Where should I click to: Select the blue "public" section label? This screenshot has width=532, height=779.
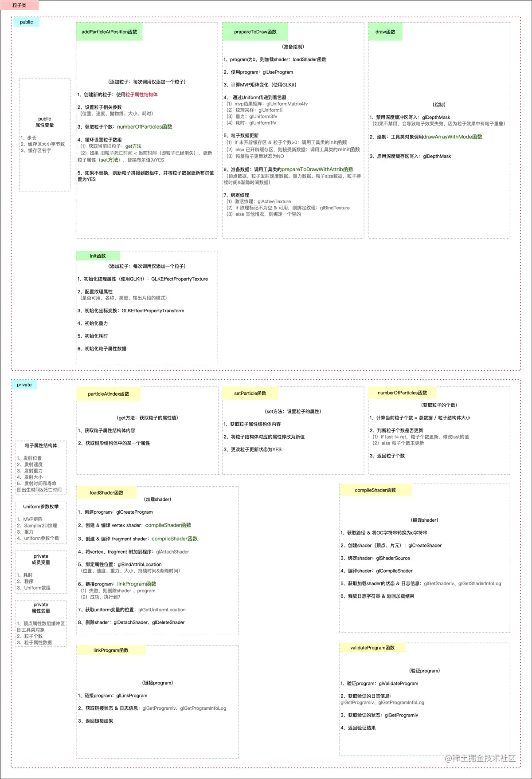(x=26, y=22)
